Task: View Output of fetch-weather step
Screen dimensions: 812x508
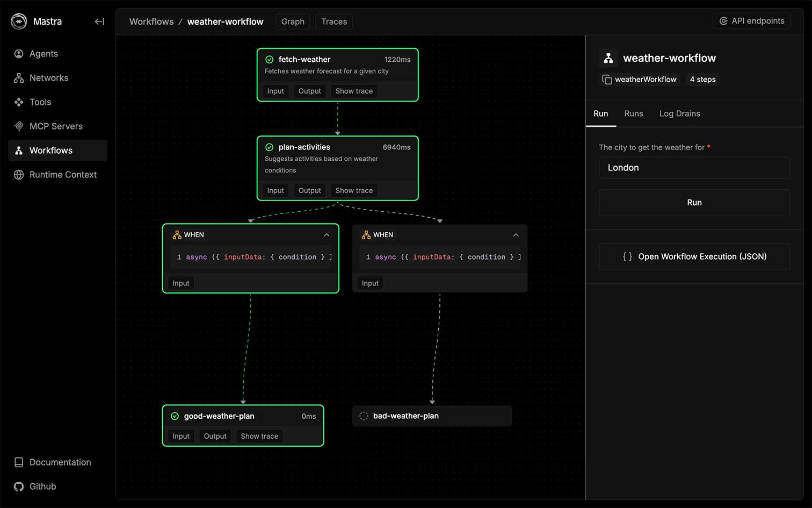Action: [310, 91]
